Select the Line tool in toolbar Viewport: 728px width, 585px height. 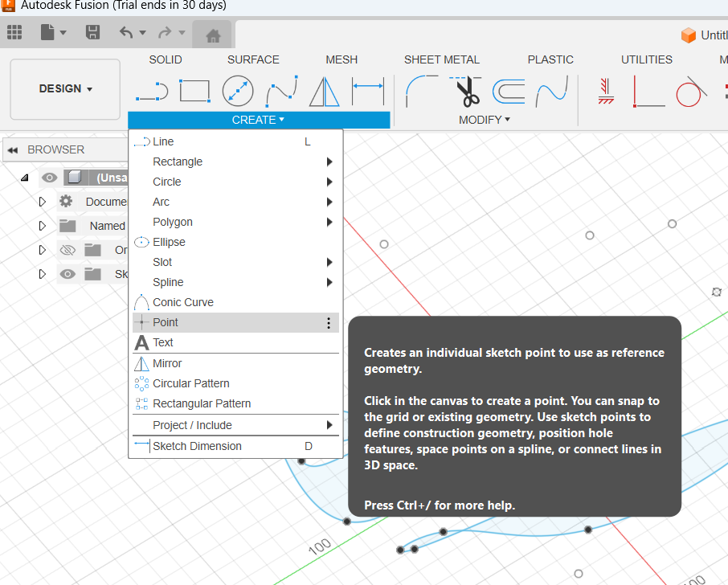coord(152,92)
